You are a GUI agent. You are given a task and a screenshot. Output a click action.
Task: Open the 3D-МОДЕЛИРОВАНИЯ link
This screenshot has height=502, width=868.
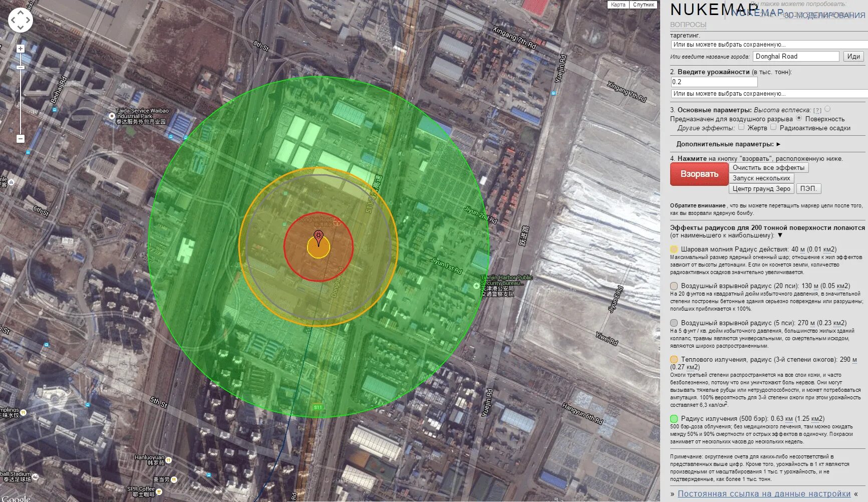click(x=824, y=15)
